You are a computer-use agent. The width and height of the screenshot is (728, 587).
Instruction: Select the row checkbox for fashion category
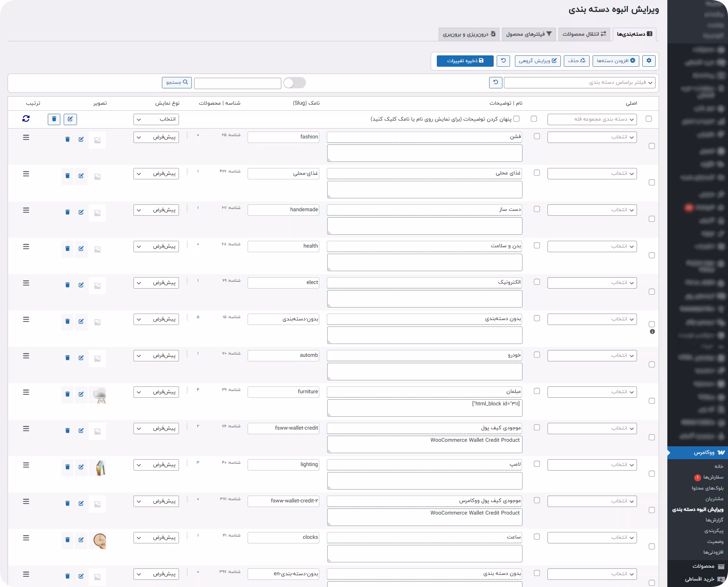[652, 146]
